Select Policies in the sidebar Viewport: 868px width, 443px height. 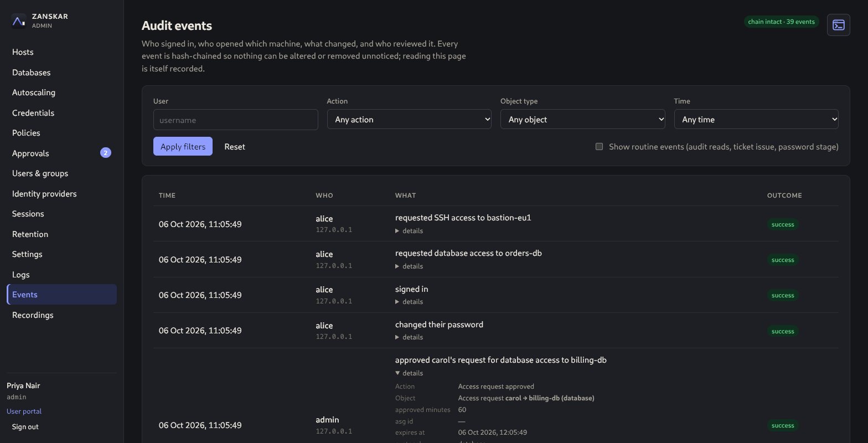point(61,133)
